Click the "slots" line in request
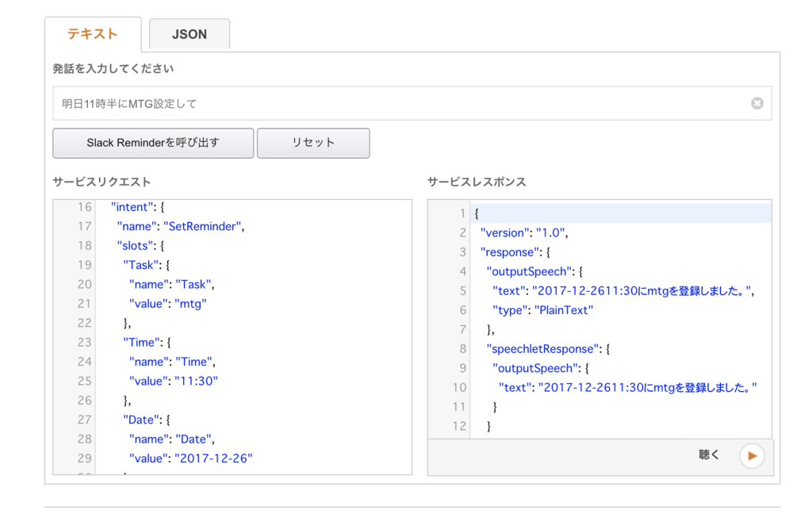The height and width of the screenshot is (514, 812). (x=140, y=246)
